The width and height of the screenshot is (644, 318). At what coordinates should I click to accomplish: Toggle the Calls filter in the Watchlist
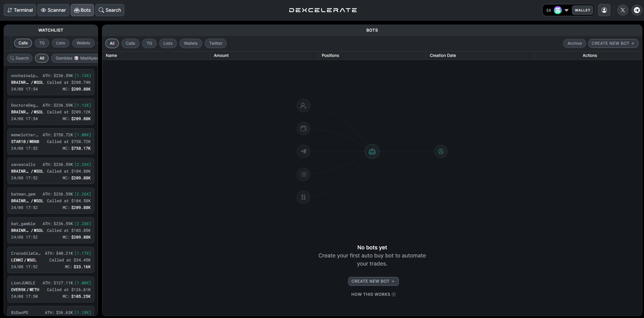click(23, 43)
